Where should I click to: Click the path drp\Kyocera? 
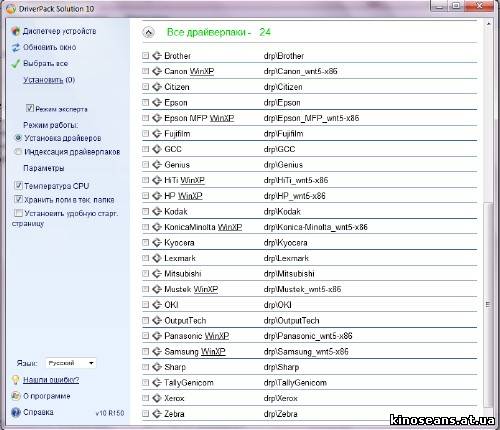[285, 243]
